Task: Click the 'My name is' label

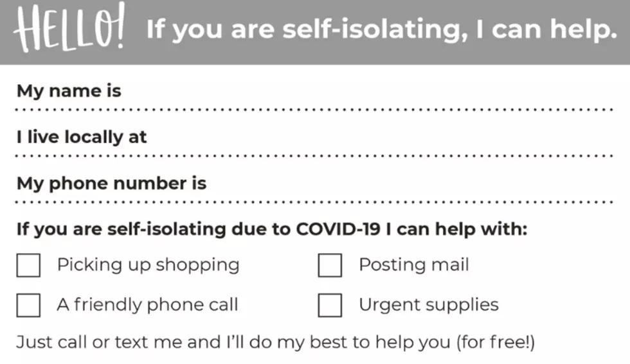Action: tap(69, 91)
